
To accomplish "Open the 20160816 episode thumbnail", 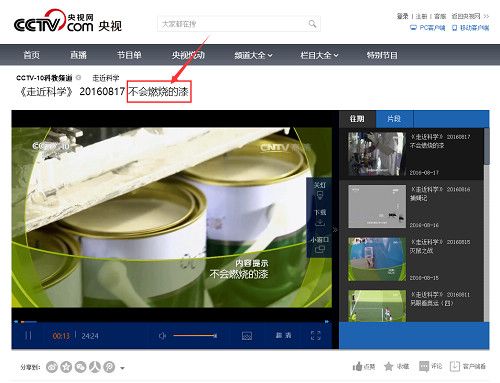I will coord(377,206).
